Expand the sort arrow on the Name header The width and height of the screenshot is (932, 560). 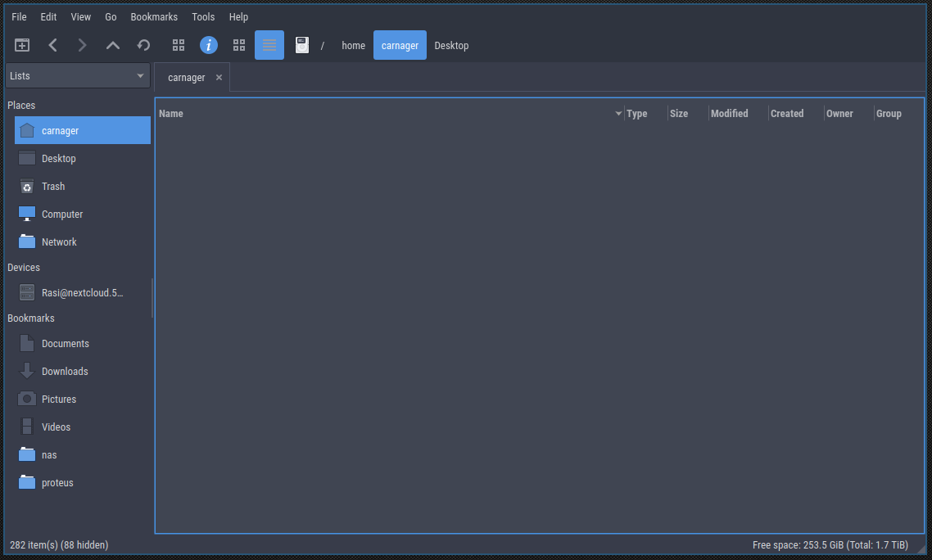pos(619,113)
